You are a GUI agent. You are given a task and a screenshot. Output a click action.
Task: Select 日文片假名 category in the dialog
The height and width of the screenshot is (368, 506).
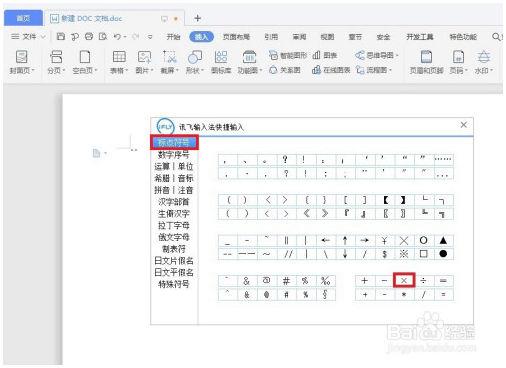pos(174,261)
